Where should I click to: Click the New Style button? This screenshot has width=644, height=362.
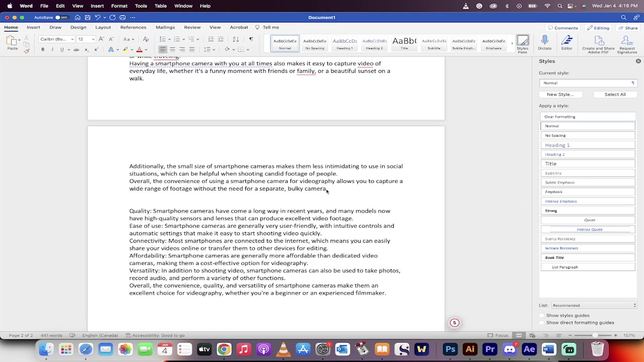560,95
